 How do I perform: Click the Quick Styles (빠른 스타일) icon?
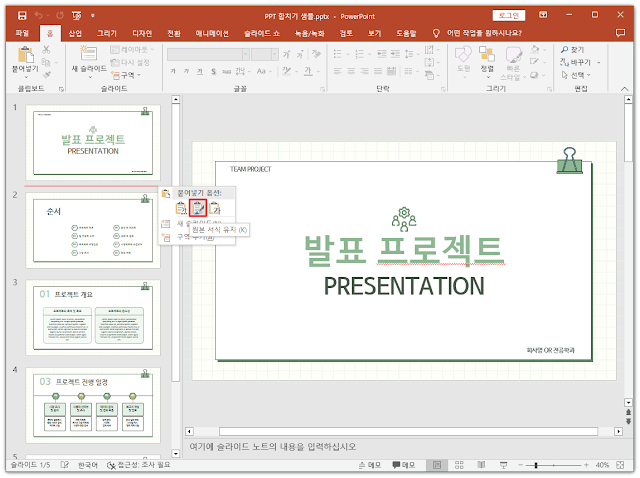point(513,54)
